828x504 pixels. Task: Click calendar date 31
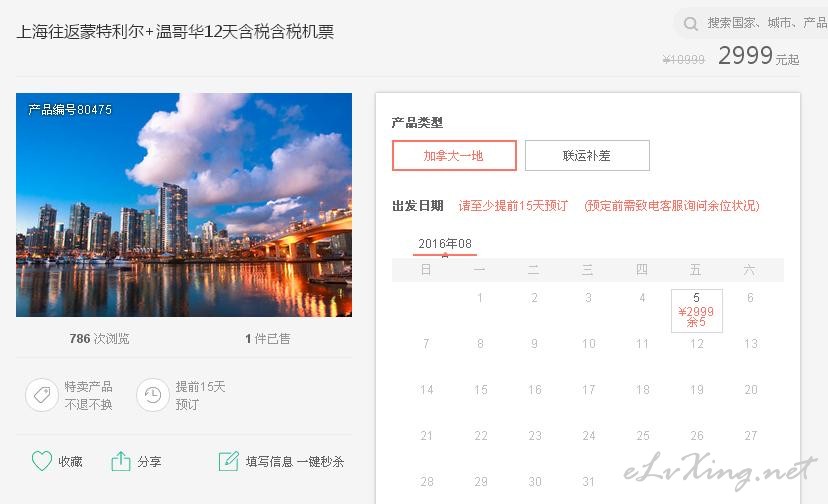click(588, 482)
